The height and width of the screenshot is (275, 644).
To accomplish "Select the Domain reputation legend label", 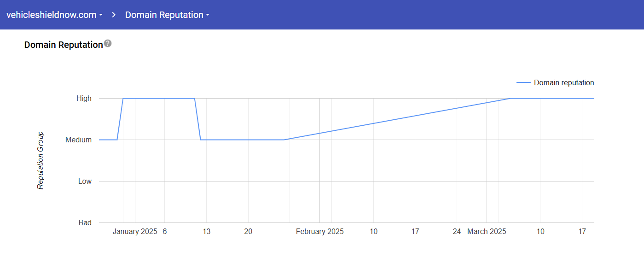I will 564,83.
